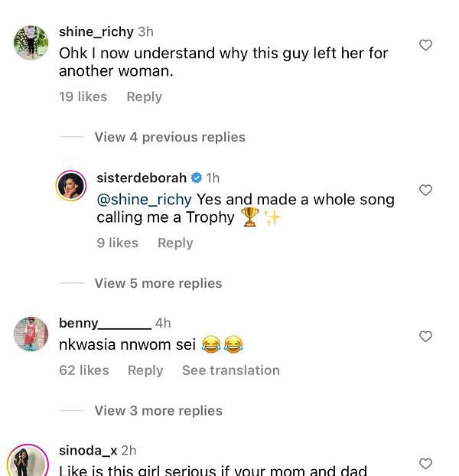Open the sisterdeborah username
The width and height of the screenshot is (459, 476).
pyautogui.click(x=142, y=178)
